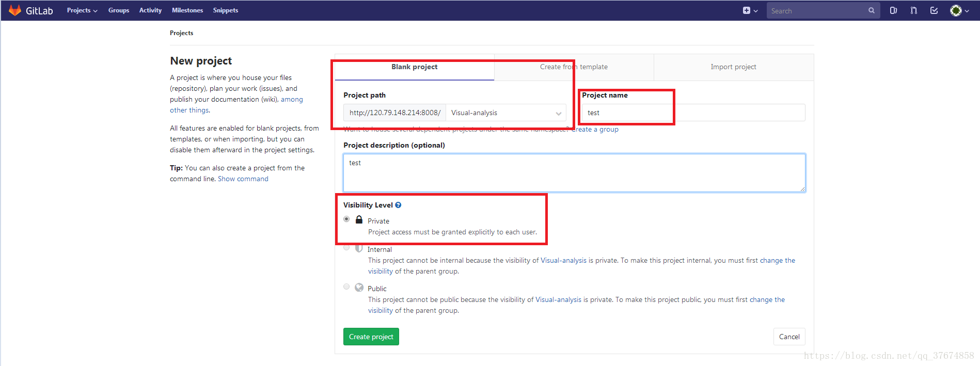Click the 'New project' heading
This screenshot has width=980, height=366.
(x=201, y=61)
